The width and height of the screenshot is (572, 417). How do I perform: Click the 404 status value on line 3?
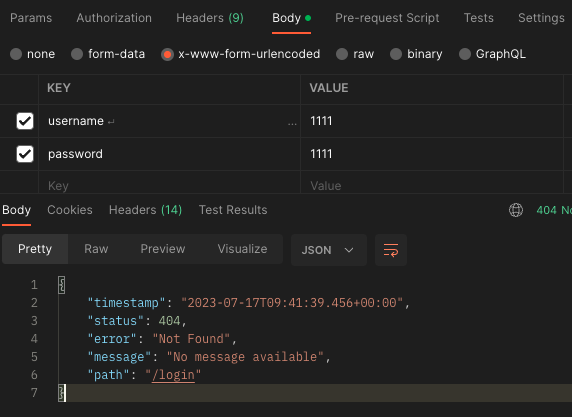click(x=169, y=321)
